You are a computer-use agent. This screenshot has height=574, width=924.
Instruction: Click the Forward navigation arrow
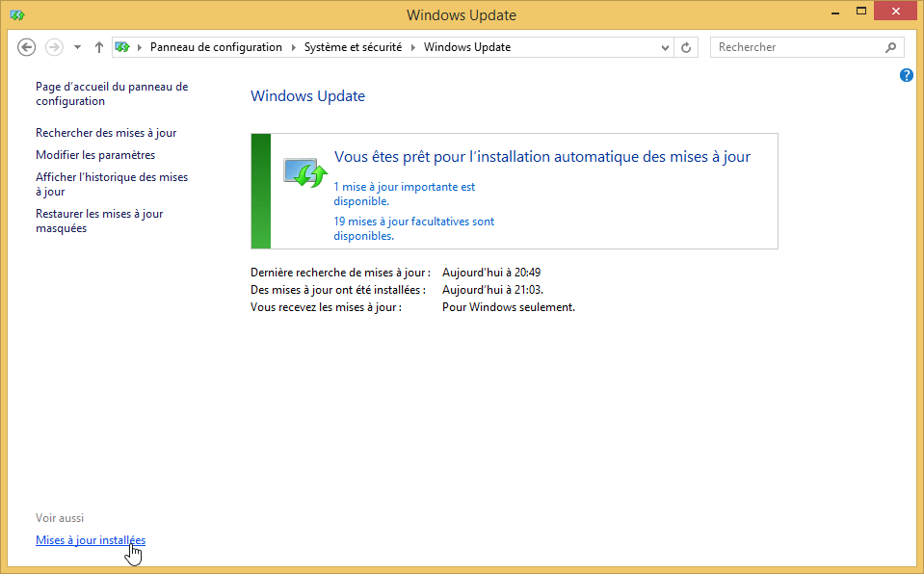54,47
